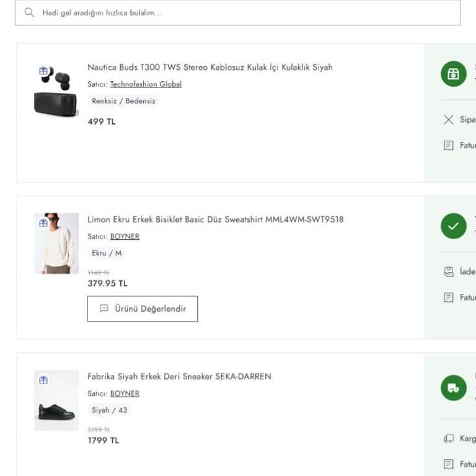Image resolution: width=476 pixels, height=476 pixels.
Task: Visit BOYNER seller link under the sweatshirt
Action: [125, 237]
